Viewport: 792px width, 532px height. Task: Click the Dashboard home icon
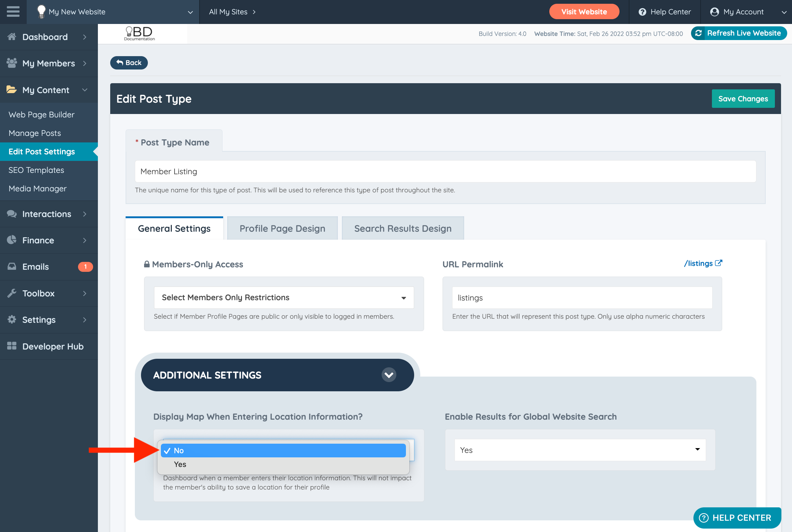[12, 37]
